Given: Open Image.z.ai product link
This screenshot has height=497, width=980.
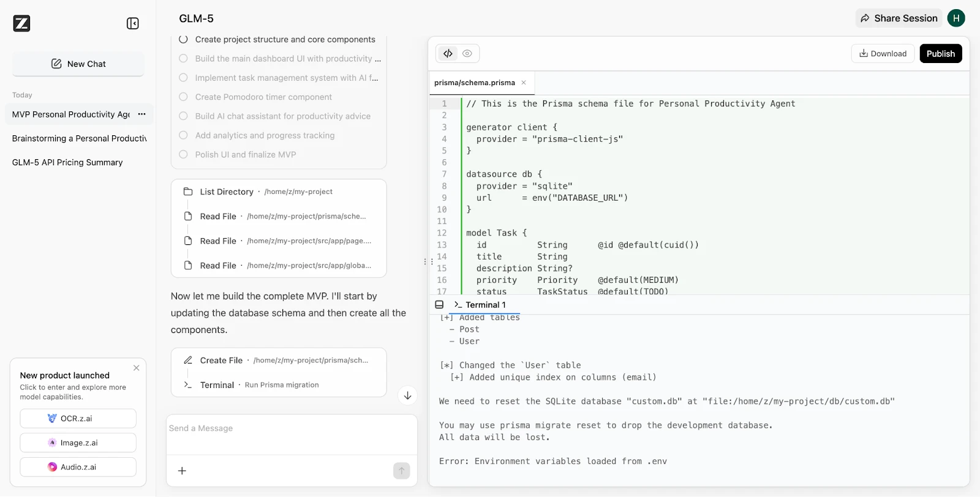Looking at the screenshot, I should pos(78,443).
